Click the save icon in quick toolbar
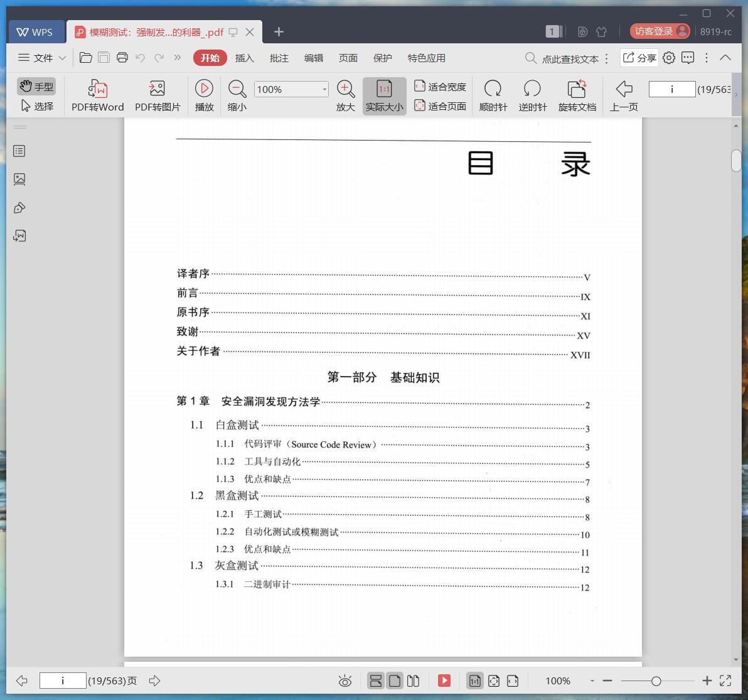Screen dimensions: 748x700 point(104,58)
